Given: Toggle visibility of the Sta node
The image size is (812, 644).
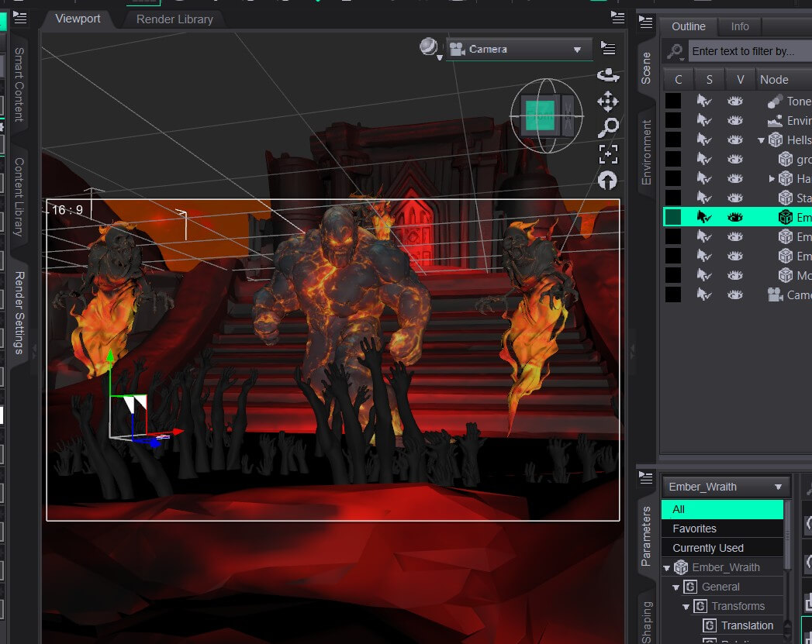Looking at the screenshot, I should (x=735, y=198).
